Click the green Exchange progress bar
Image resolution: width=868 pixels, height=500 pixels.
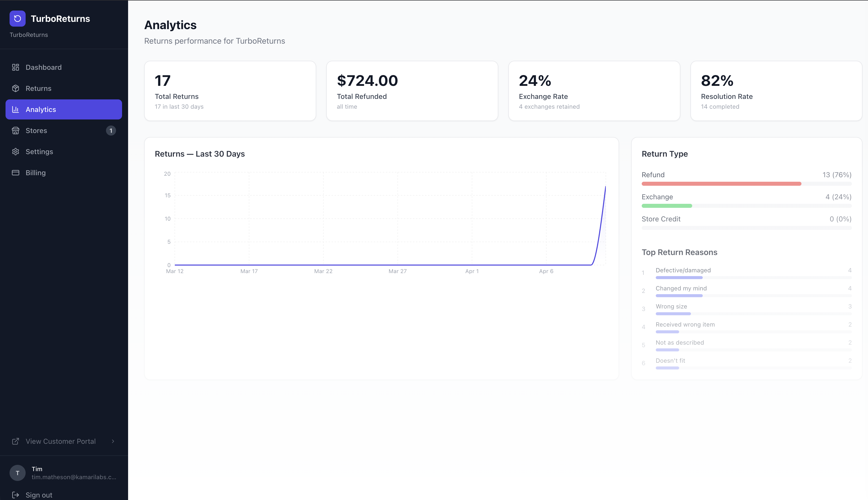pyautogui.click(x=667, y=206)
